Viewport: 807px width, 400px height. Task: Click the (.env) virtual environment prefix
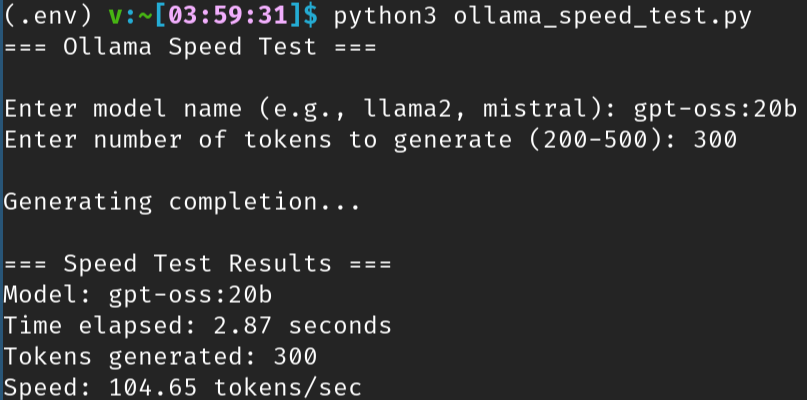pos(49,17)
